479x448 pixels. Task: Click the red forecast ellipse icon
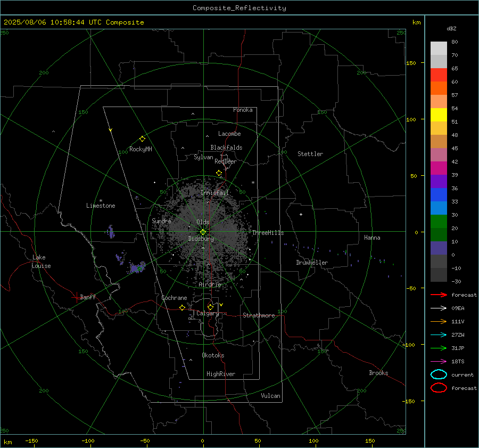pos(439,388)
